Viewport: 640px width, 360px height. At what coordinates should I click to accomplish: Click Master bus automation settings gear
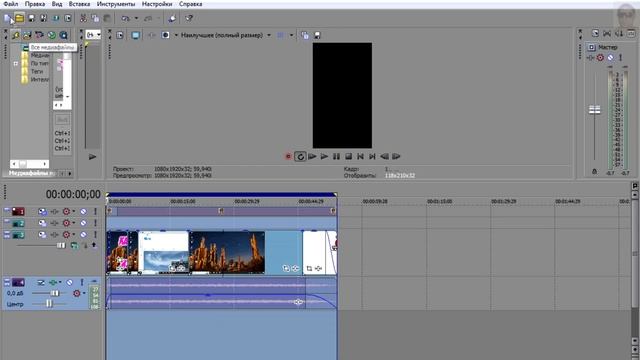(600, 58)
